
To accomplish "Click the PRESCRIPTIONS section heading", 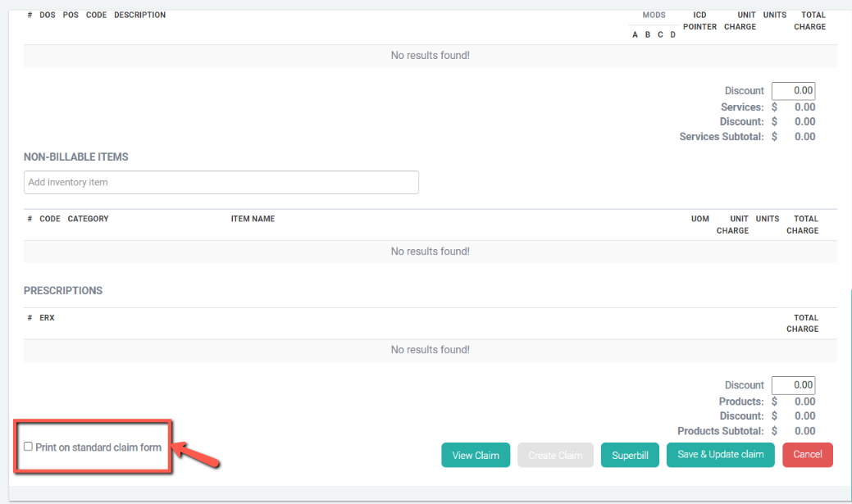I will 63,291.
